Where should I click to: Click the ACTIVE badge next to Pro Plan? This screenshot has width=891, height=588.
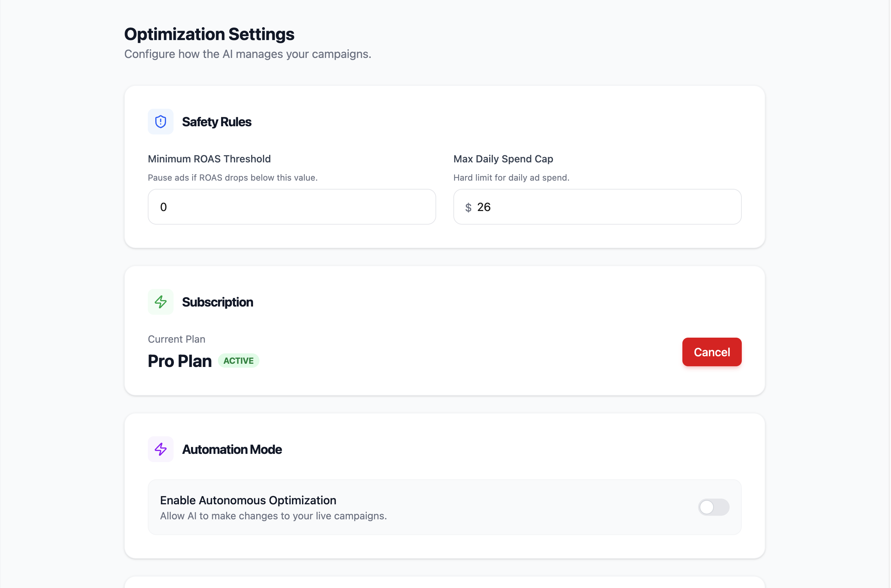pyautogui.click(x=239, y=361)
